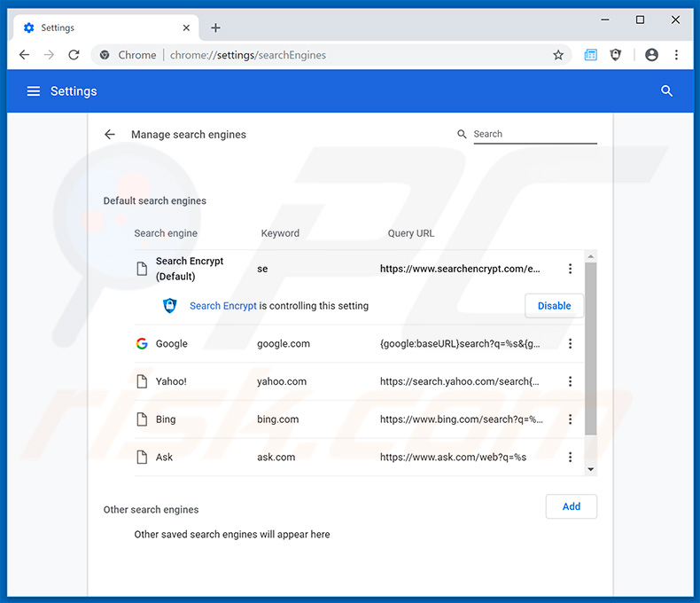Click the search icon in Settings header
The height and width of the screenshot is (603, 700).
pyautogui.click(x=666, y=91)
